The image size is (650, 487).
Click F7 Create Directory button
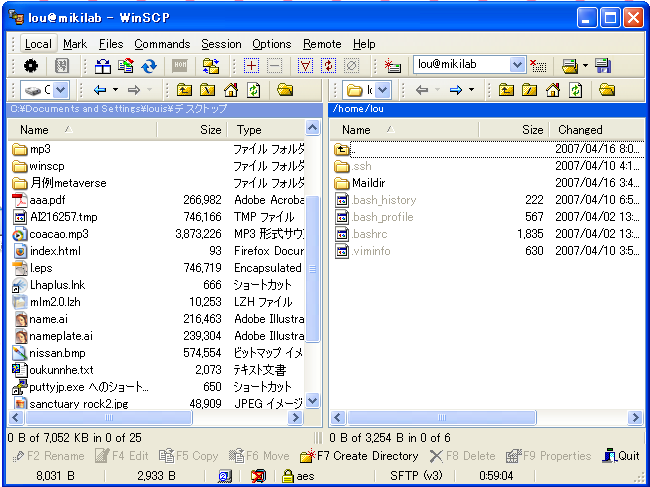[359, 456]
